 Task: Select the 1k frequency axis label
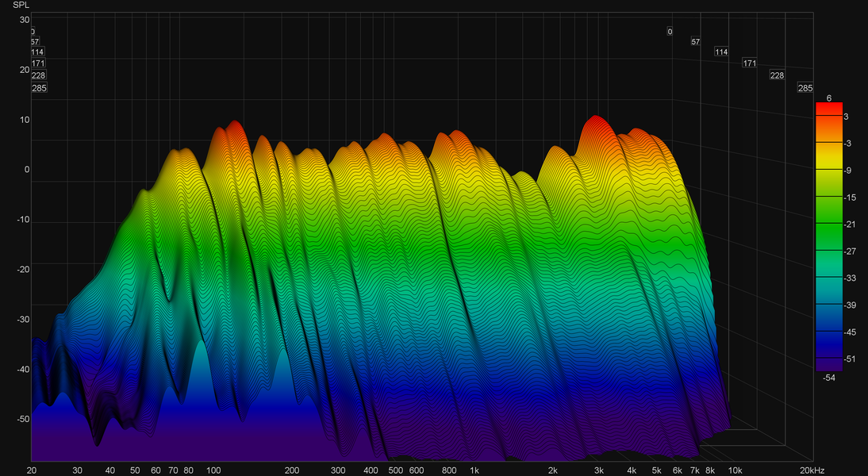474,470
